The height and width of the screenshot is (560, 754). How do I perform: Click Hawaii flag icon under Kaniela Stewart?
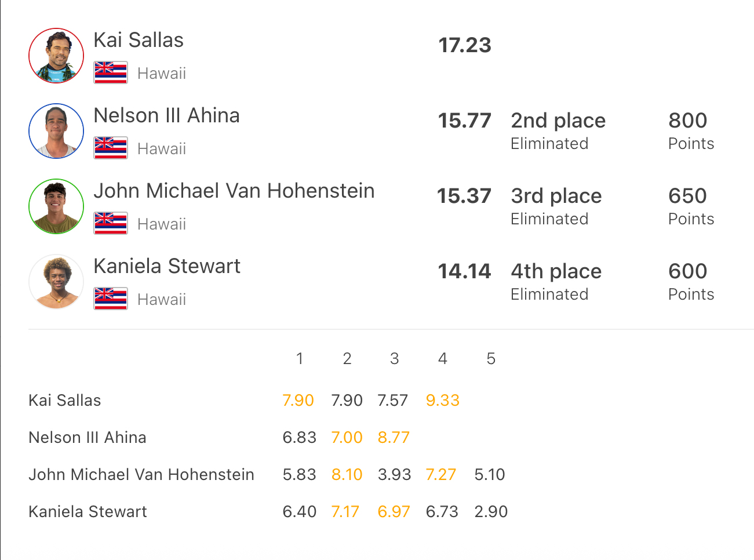coord(111,299)
